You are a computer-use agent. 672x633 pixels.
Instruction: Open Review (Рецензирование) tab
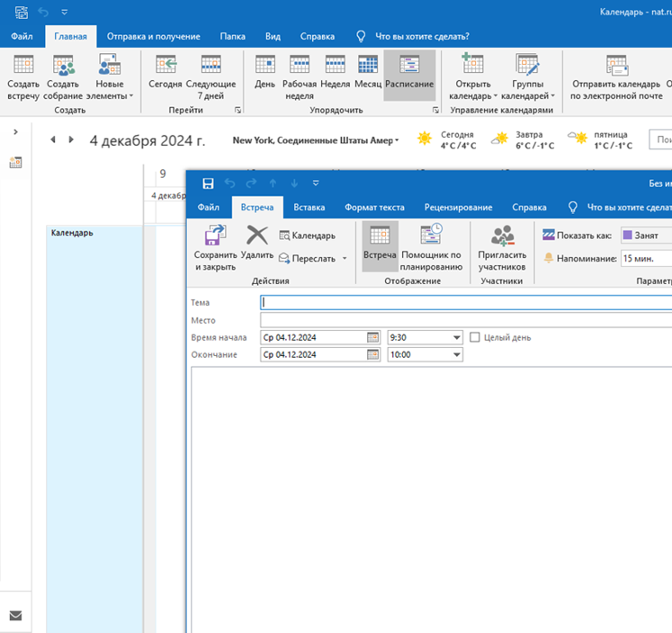click(458, 208)
